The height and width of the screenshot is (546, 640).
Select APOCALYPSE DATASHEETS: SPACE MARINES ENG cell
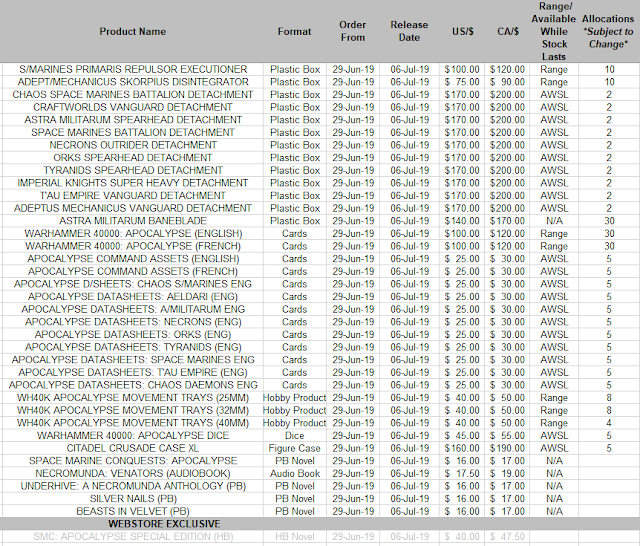tap(133, 360)
